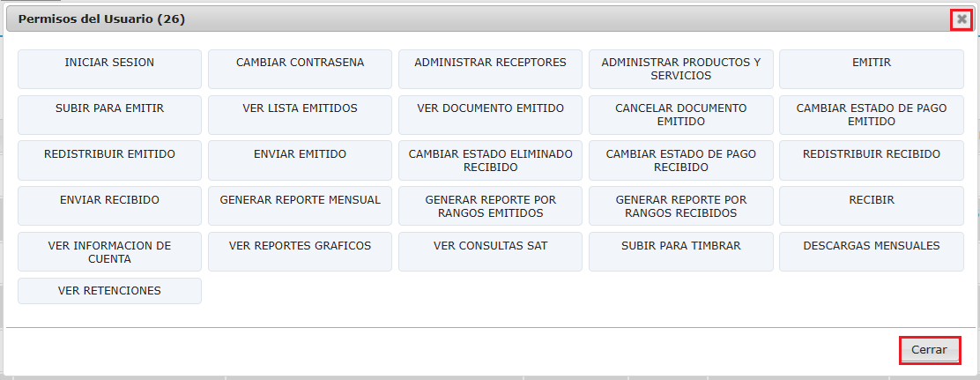The width and height of the screenshot is (980, 380).
Task: Click CAMBIAR ESTADO ELIMINADO RECIBIDO tile
Action: [x=490, y=160]
